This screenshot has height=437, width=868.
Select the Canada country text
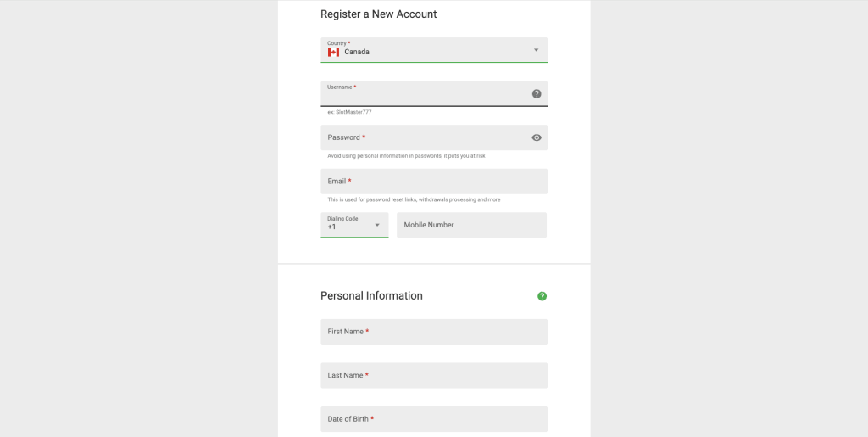pyautogui.click(x=357, y=53)
